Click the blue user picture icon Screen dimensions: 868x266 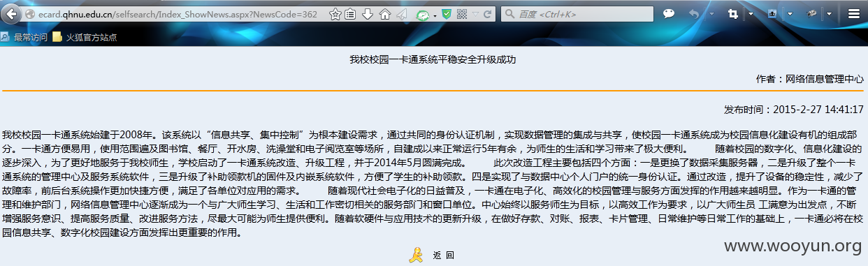[x=772, y=13]
